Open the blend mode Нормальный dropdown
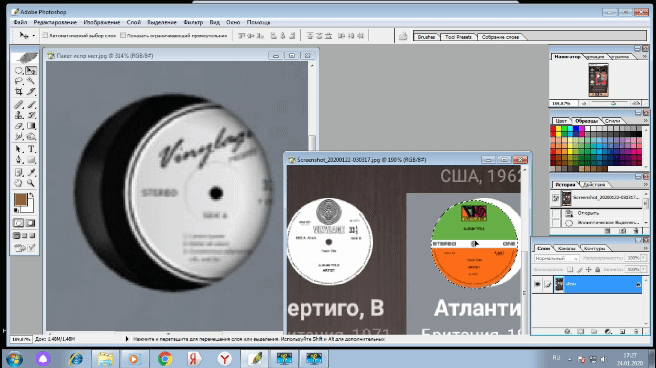 point(556,258)
